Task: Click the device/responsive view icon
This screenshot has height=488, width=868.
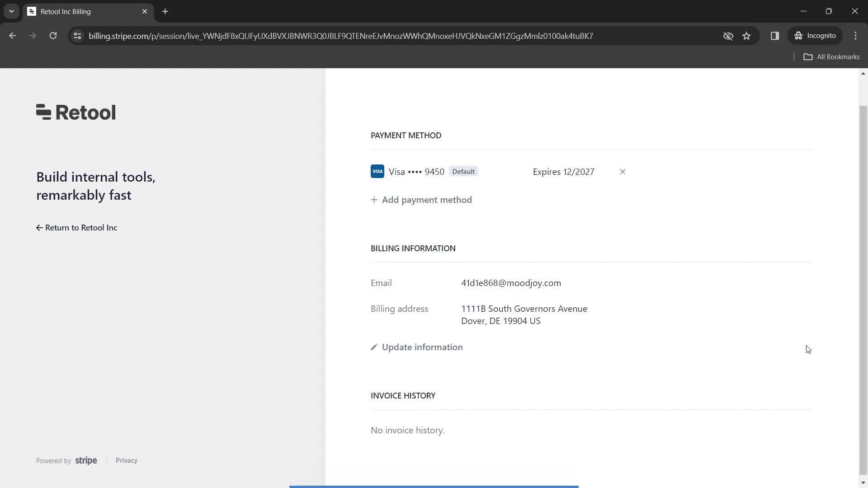Action: (x=775, y=36)
